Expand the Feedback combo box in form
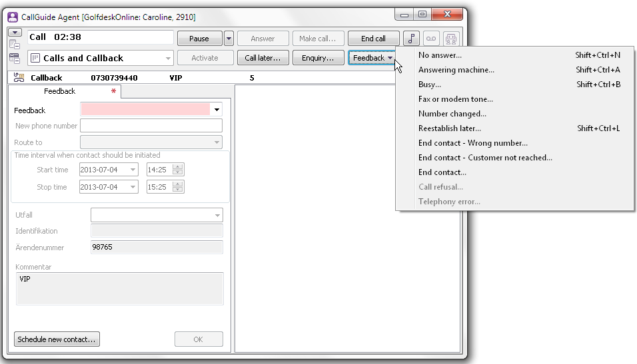Image resolution: width=637 pixels, height=364 pixels. tap(217, 110)
